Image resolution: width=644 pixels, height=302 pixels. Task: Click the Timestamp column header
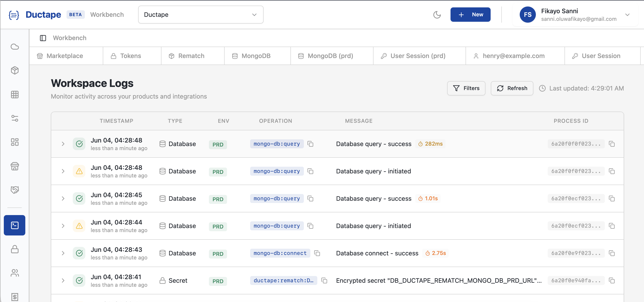[116, 121]
